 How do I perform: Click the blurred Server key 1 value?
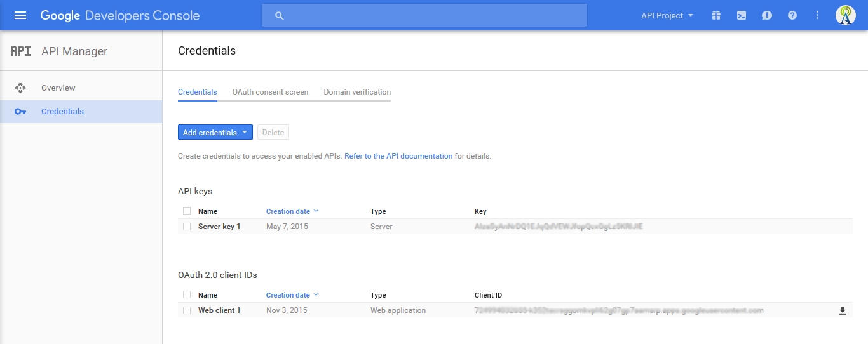[x=559, y=227]
